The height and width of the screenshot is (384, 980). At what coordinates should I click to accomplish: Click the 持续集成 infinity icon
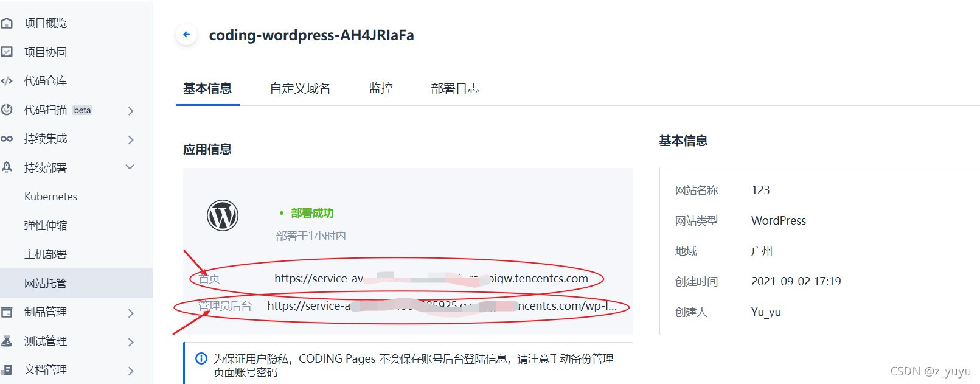7,139
